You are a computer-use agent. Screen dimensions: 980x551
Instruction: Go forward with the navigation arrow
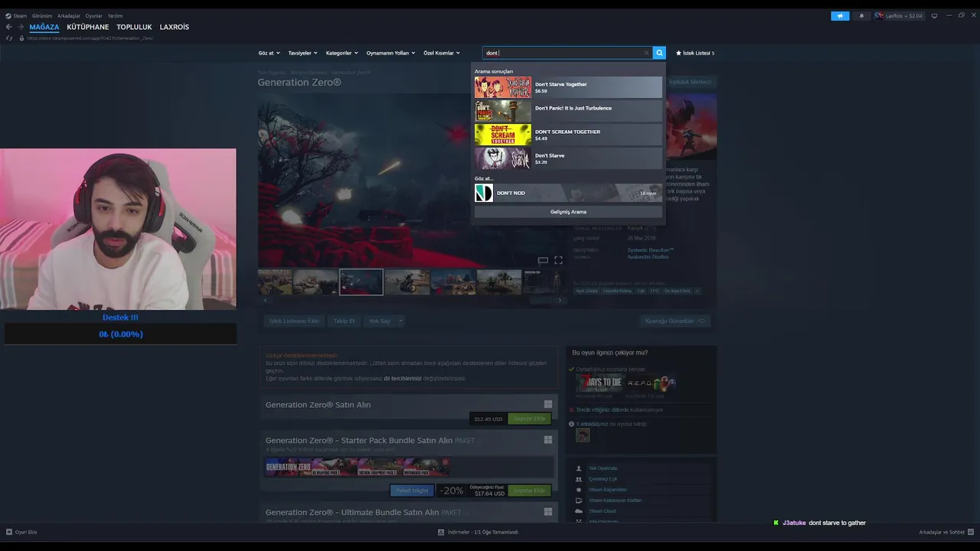point(21,27)
